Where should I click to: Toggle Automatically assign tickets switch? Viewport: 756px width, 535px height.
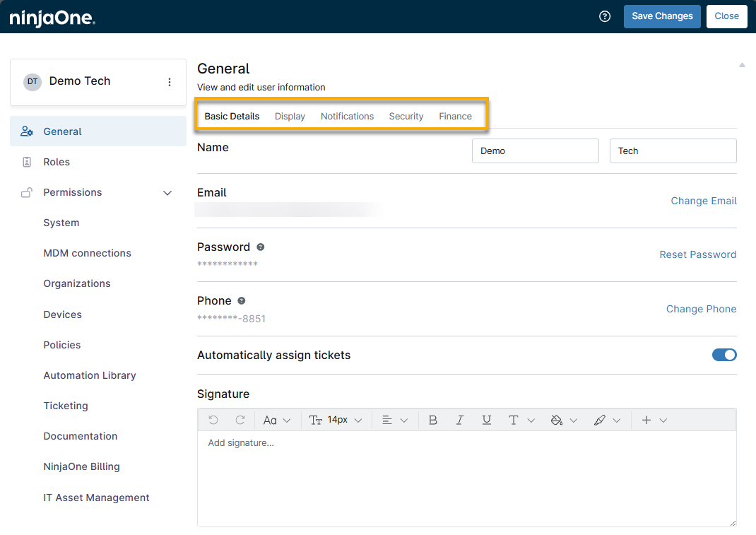(x=724, y=355)
